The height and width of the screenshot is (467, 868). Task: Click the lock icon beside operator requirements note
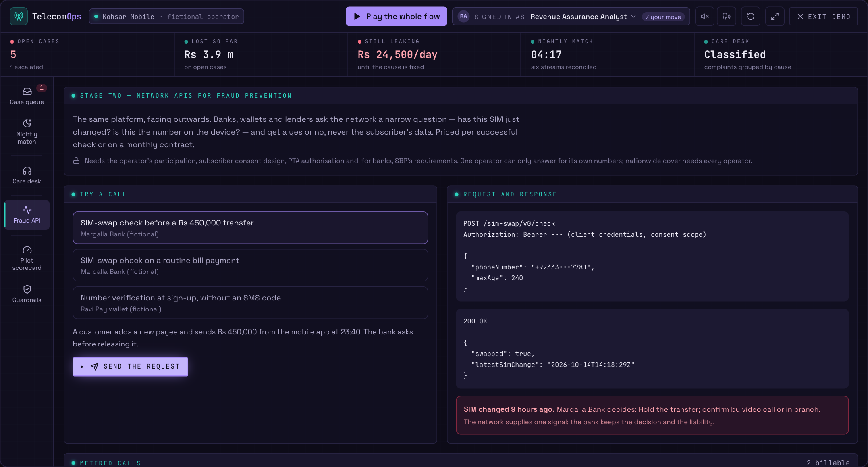[x=76, y=161]
